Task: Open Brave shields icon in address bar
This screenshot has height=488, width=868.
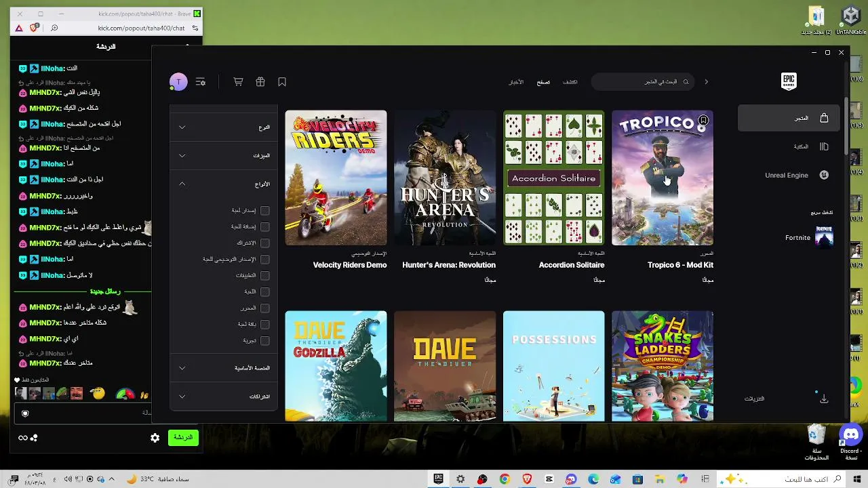Action: pyautogui.click(x=35, y=28)
